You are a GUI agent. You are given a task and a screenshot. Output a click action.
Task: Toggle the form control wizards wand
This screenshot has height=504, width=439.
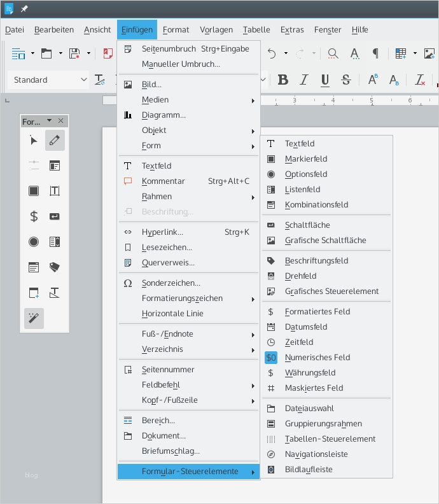point(34,318)
